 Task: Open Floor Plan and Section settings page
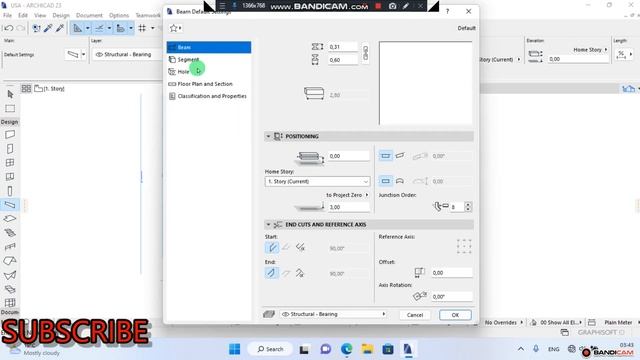coord(209,84)
